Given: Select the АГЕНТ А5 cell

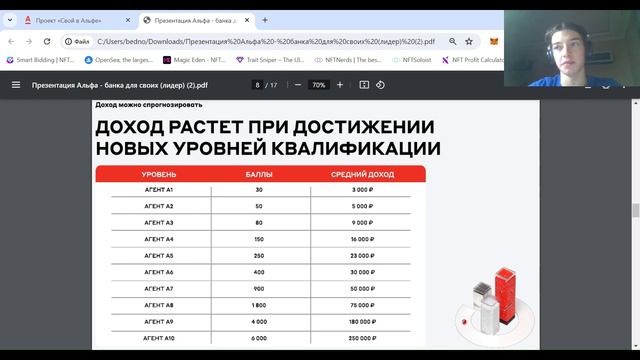Looking at the screenshot, I should point(159,256).
